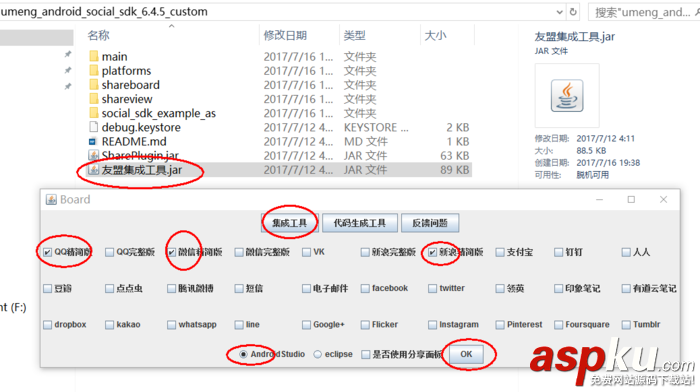This screenshot has height=392, width=700.
Task: Uncheck the 新浪精简版 checkbox
Action: click(x=432, y=252)
